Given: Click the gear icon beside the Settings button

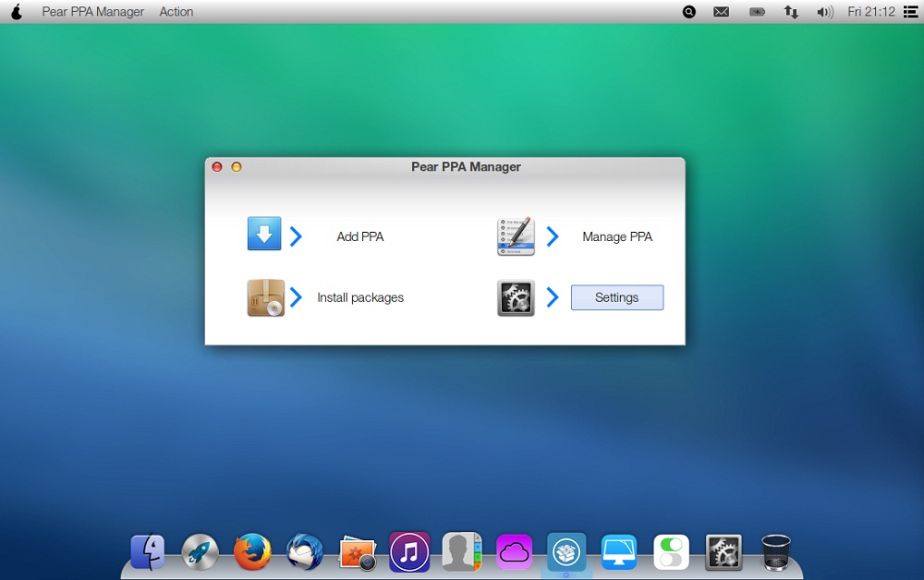Looking at the screenshot, I should point(516,298).
